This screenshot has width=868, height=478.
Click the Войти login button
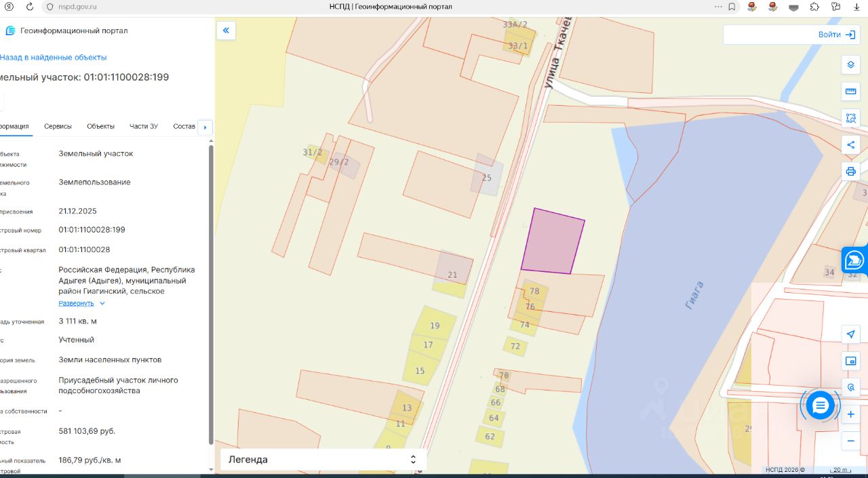tap(837, 35)
